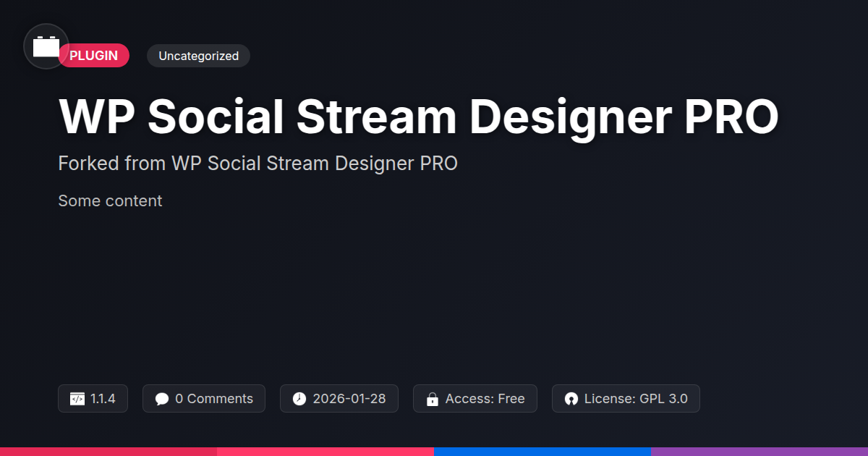Viewport: 868px width, 456px height.
Task: Click the 2026-01-28 date text
Action: pos(349,399)
